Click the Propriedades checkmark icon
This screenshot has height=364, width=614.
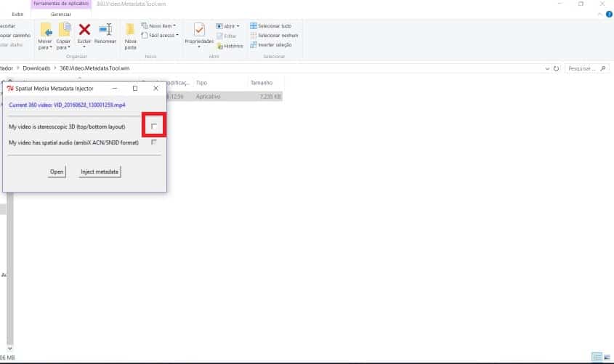coord(199,30)
